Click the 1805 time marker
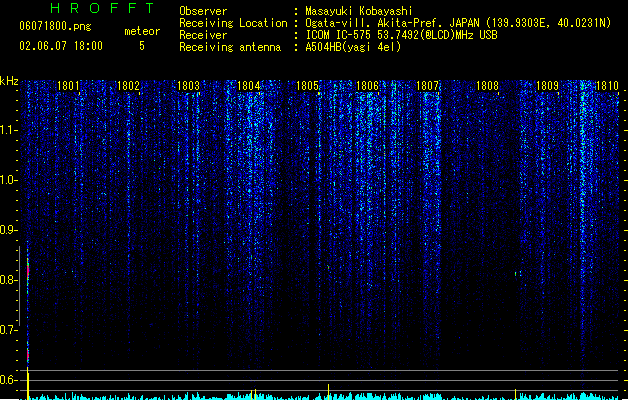The image size is (629, 400). 307,86
